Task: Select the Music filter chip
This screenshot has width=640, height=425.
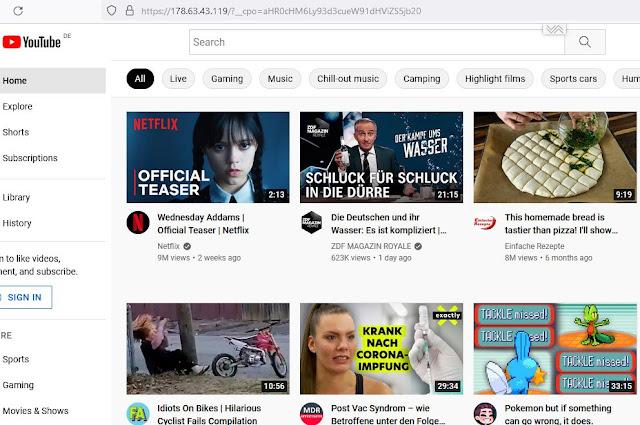Action: point(280,79)
